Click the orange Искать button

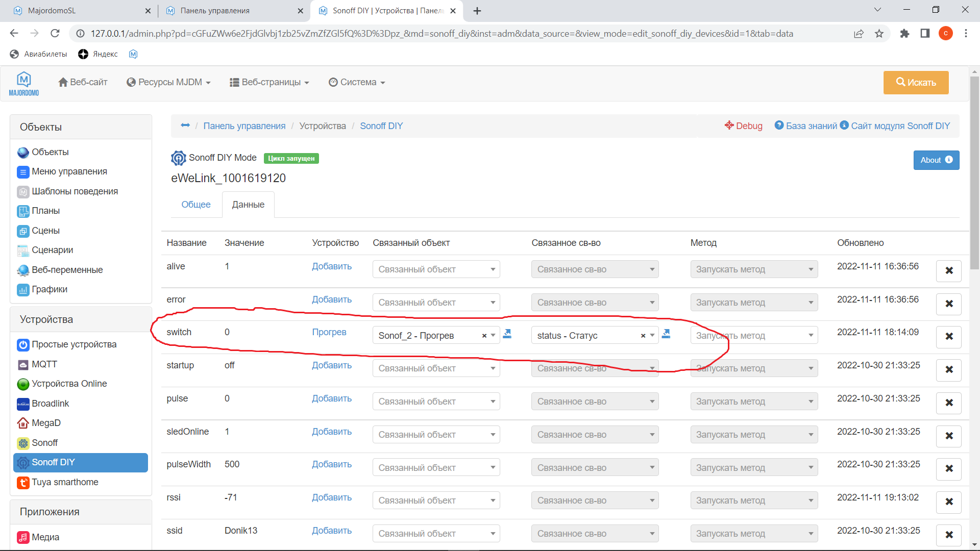pos(916,83)
